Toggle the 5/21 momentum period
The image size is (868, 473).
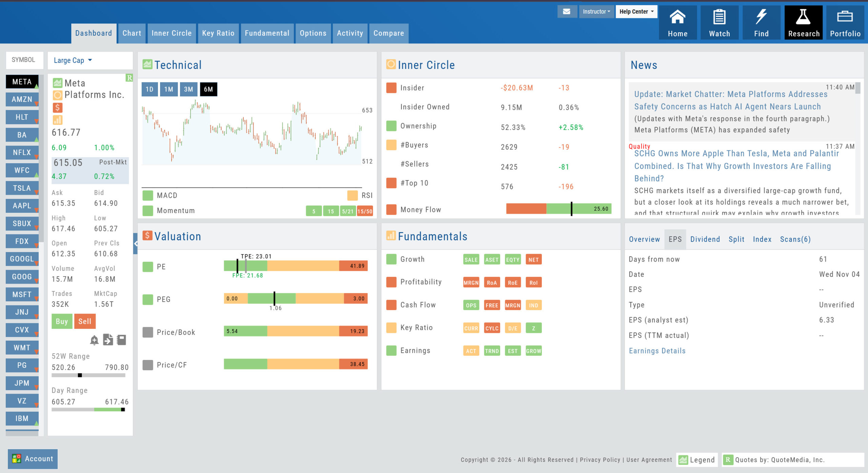[x=348, y=211]
